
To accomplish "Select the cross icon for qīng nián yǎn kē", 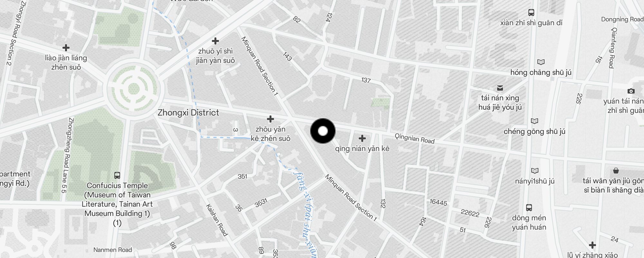I will click(x=362, y=138).
